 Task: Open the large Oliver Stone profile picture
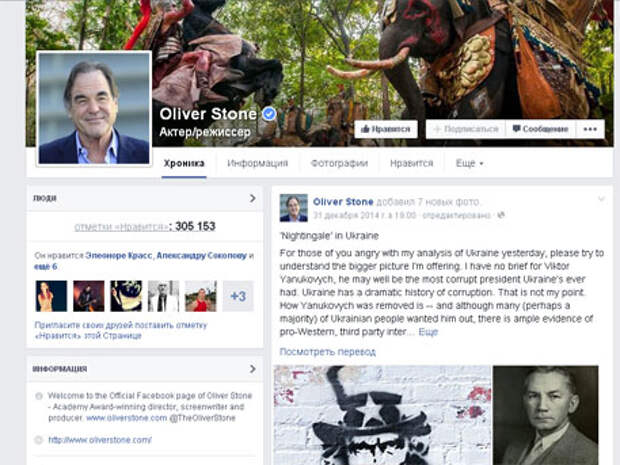[x=94, y=108]
